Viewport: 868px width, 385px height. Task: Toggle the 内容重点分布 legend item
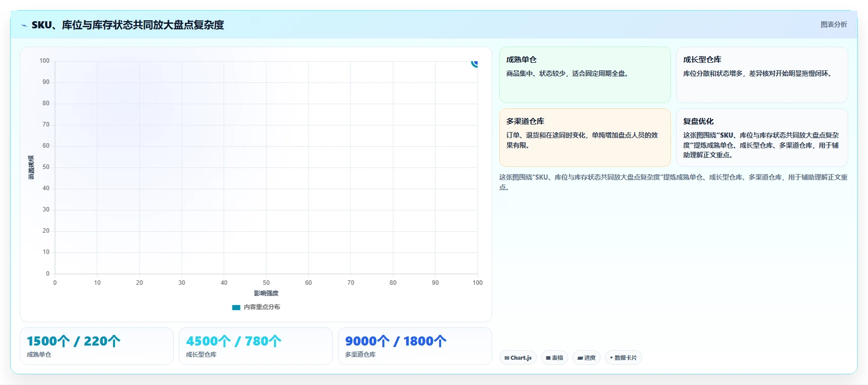pyautogui.click(x=256, y=307)
